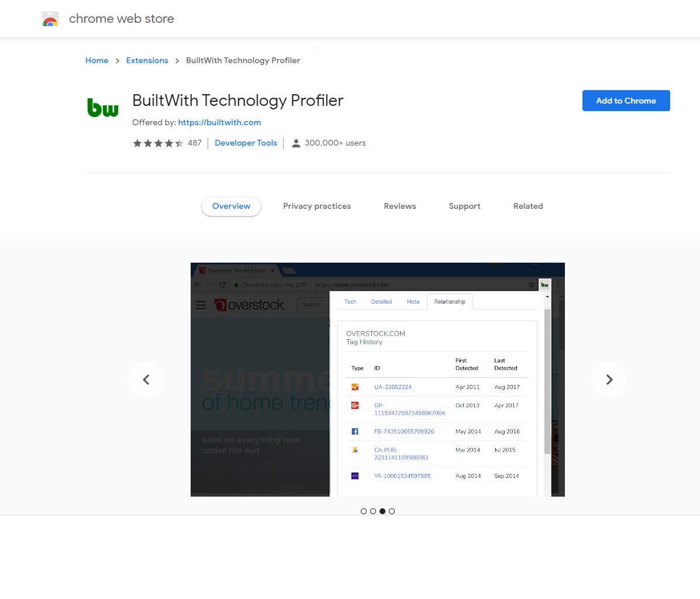Click the users person icon
700x599 pixels.
click(295, 143)
